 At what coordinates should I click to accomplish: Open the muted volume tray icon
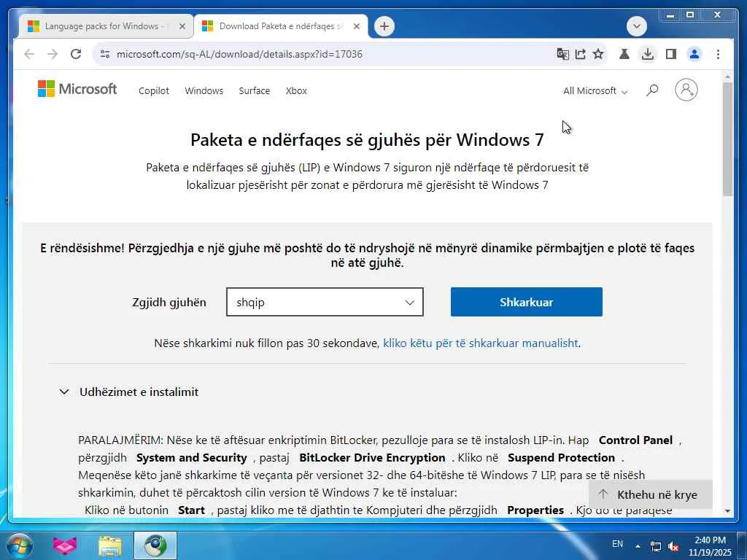(673, 546)
